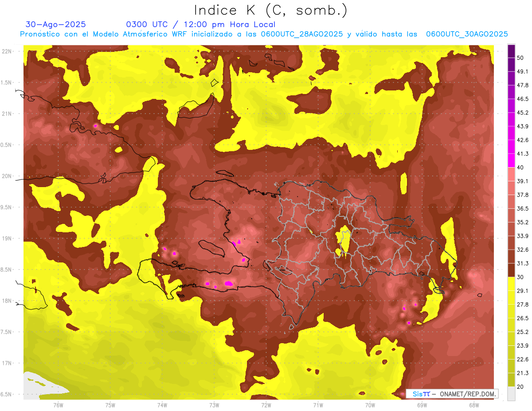Click the legend value '21.3'
Viewport: 532px width, 411px height.
pos(522,373)
